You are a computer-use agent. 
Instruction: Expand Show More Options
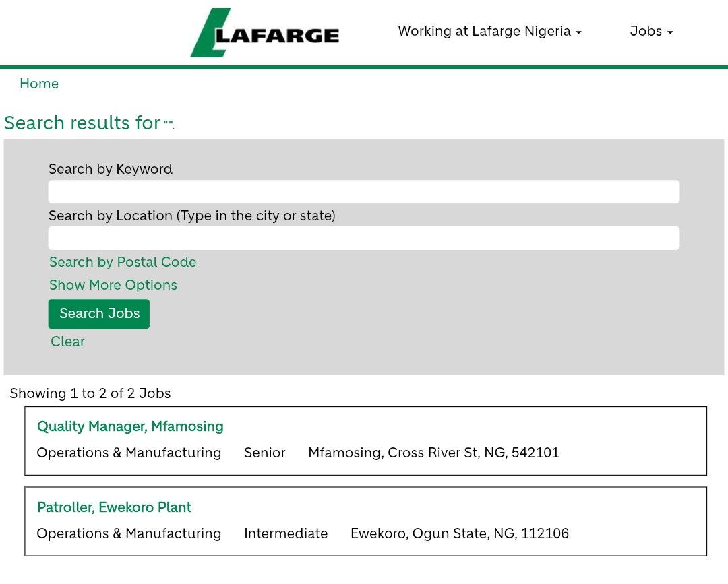[113, 285]
